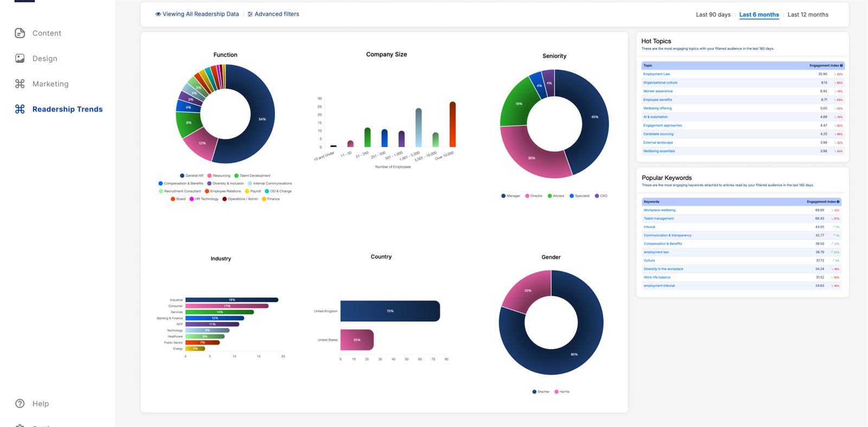Click the Popular Keywords Engagement Index info icon
Image resolution: width=868 pixels, height=427 pixels.
tap(838, 202)
